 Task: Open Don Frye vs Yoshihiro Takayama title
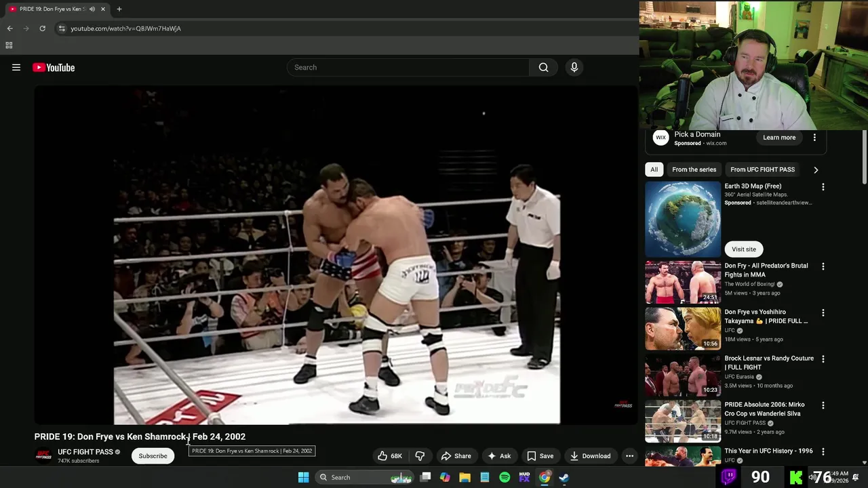[766, 317]
